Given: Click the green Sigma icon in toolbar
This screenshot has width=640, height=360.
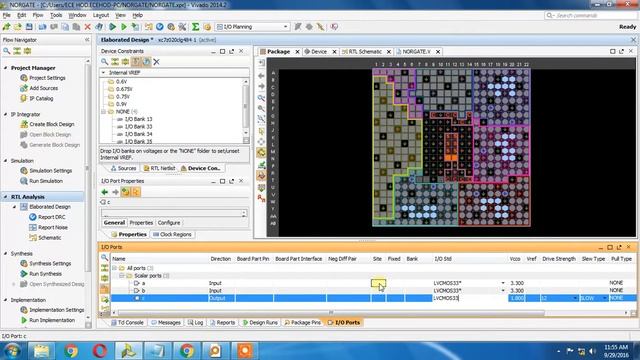Looking at the screenshot, I should pyautogui.click(x=196, y=27).
